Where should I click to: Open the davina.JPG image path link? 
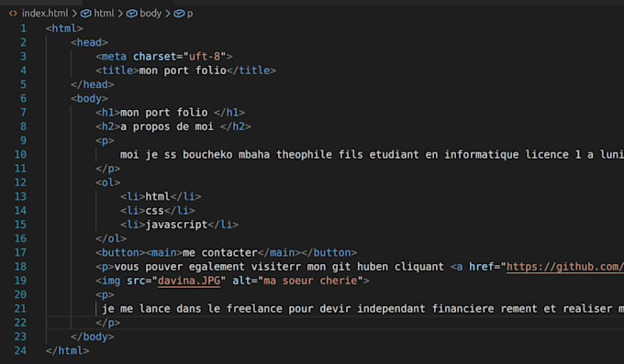pyautogui.click(x=189, y=281)
